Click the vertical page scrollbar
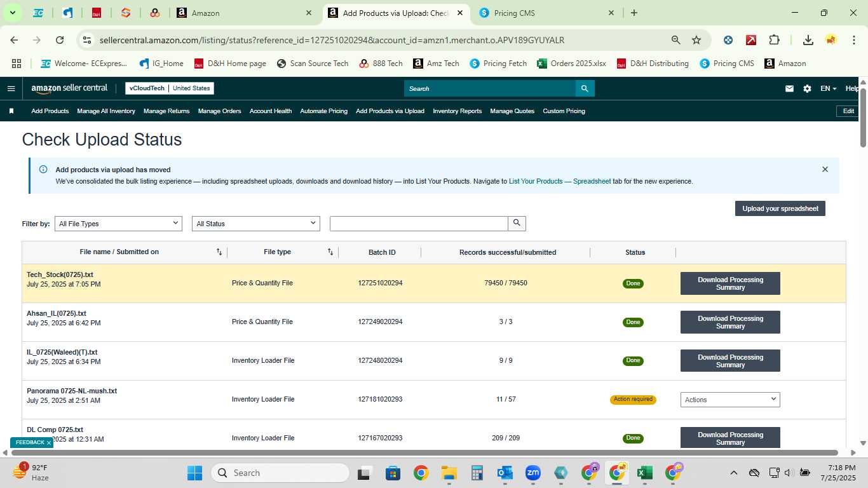 tap(863, 118)
